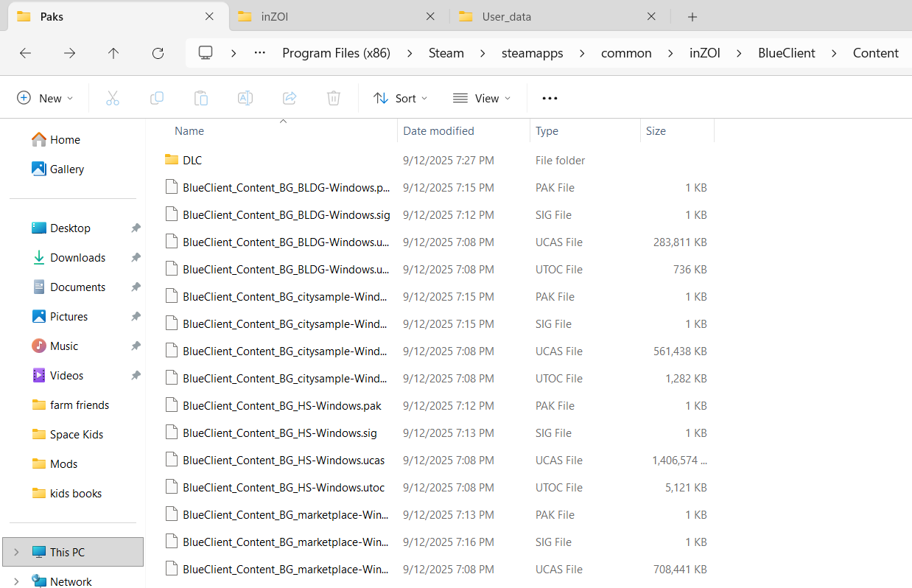912x588 pixels.
Task: Expand chevron after BlueClient in path
Action: 834,53
